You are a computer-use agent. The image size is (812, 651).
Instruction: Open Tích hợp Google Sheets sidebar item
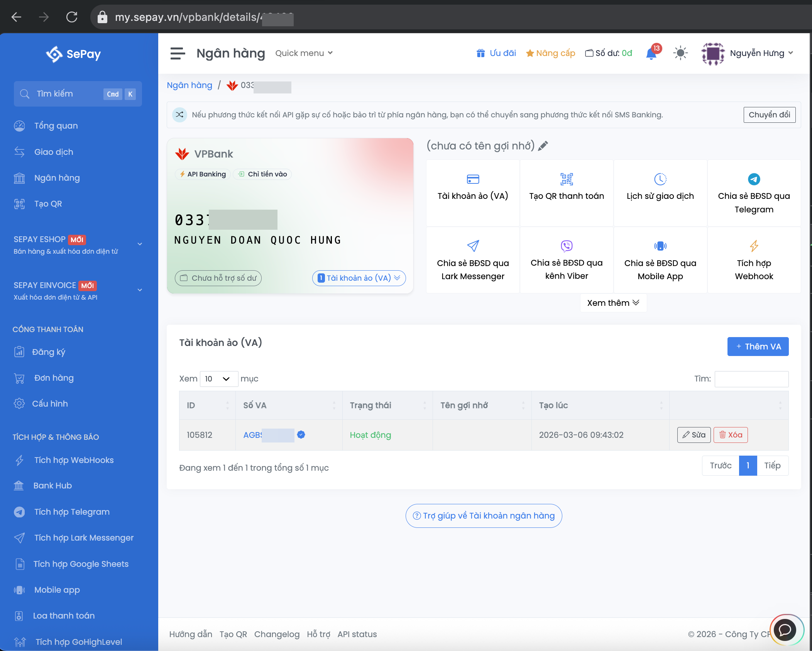point(81,564)
